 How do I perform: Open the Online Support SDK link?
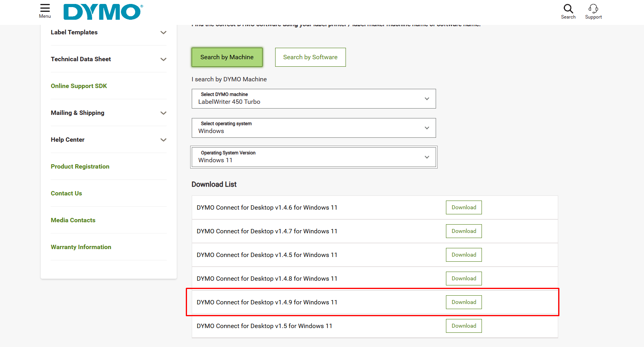pos(79,86)
